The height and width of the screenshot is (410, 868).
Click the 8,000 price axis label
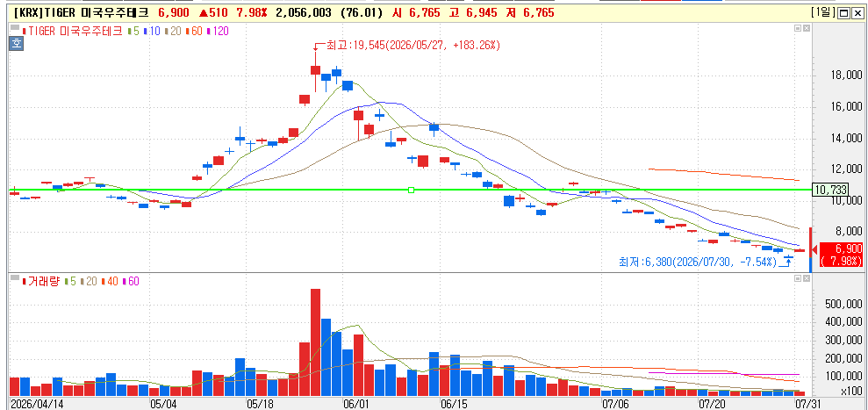[849, 231]
